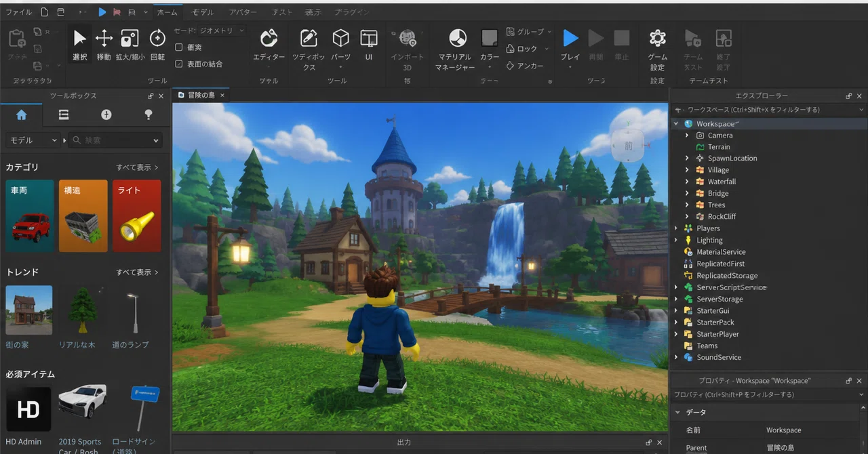Open the モード ジオメトリ dropdown
The height and width of the screenshot is (454, 868).
[x=210, y=30]
